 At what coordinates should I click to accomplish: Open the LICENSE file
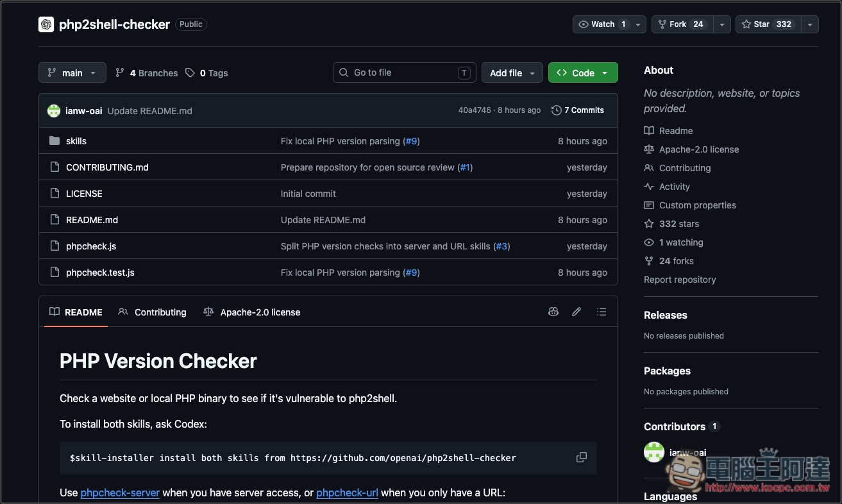coord(84,194)
